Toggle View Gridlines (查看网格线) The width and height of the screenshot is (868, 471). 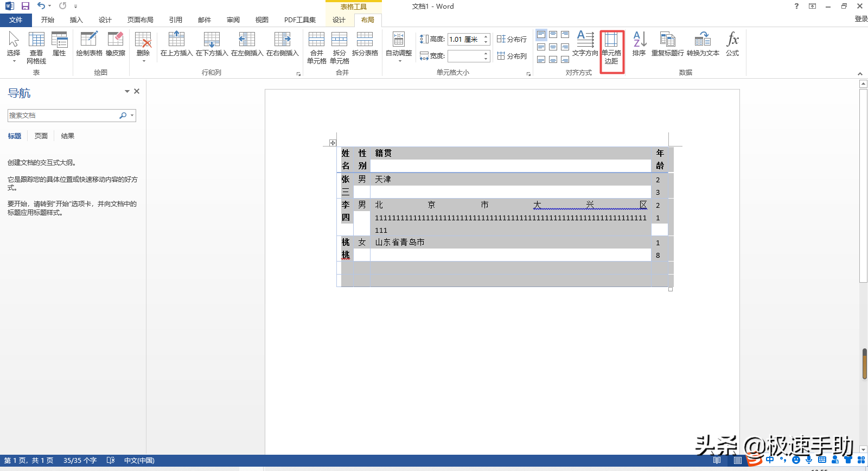[36, 48]
